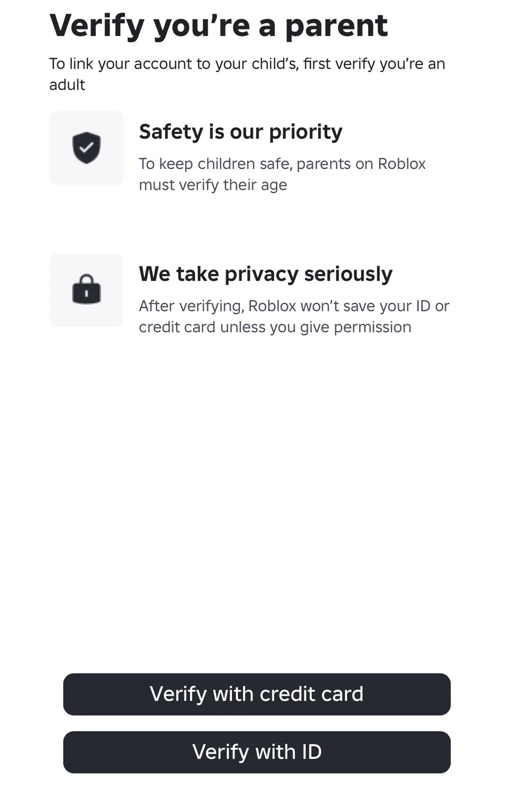Click the "Verify you're a parent" title
The height and width of the screenshot is (812, 514).
click(x=218, y=26)
